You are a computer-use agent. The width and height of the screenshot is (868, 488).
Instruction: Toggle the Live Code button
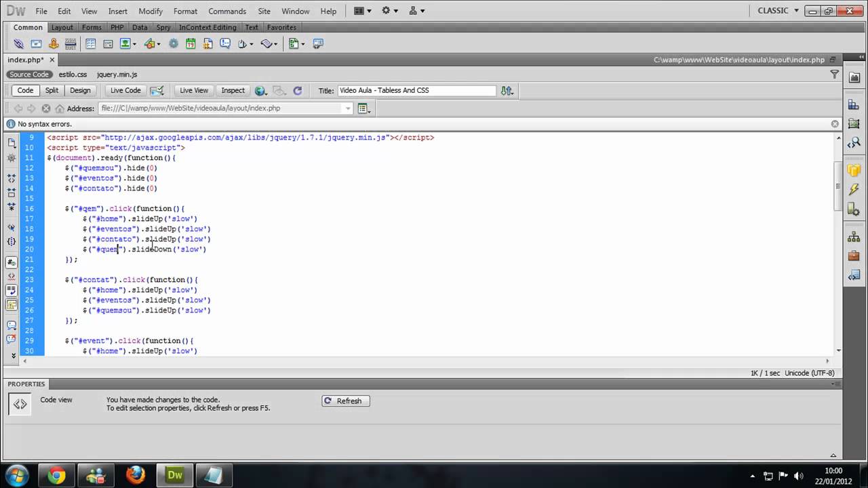[125, 90]
